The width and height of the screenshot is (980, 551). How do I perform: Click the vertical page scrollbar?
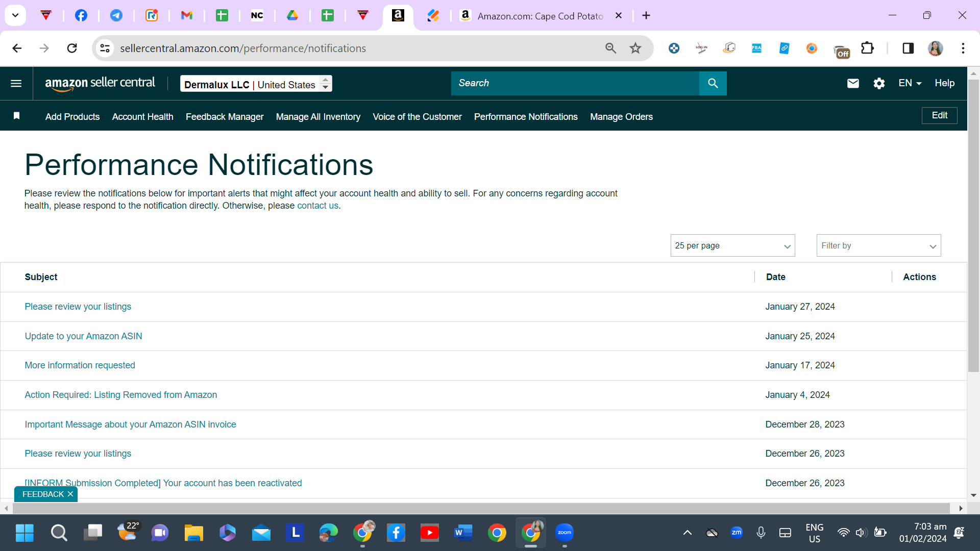pyautogui.click(x=973, y=225)
